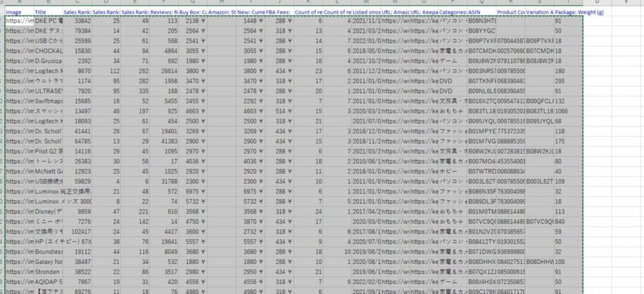This screenshot has height=294, width=644.
Task: Click sales rank value 79384
Action: [x=77, y=31]
